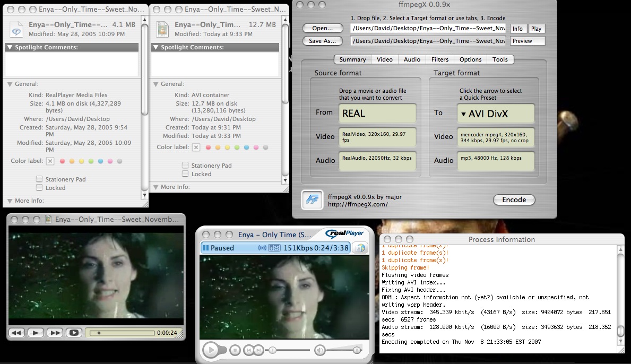The image size is (631, 364).
Task: Mute the audio with the RealPlayer speaker icon
Action: point(320,350)
